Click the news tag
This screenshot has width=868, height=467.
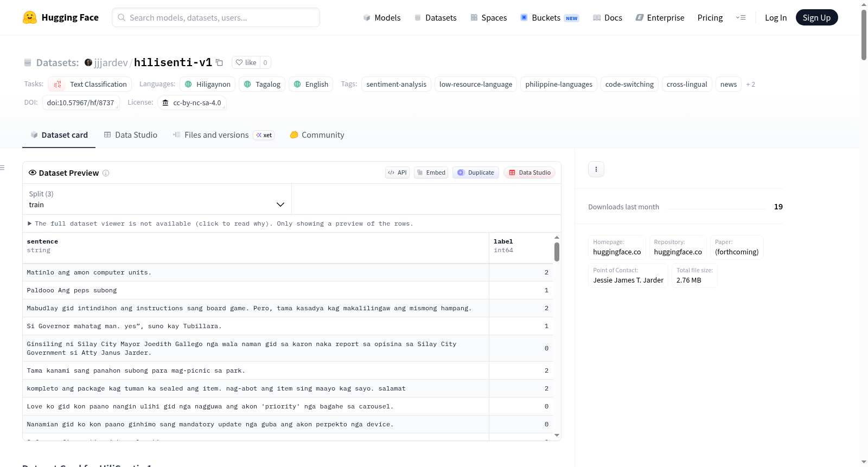(729, 84)
